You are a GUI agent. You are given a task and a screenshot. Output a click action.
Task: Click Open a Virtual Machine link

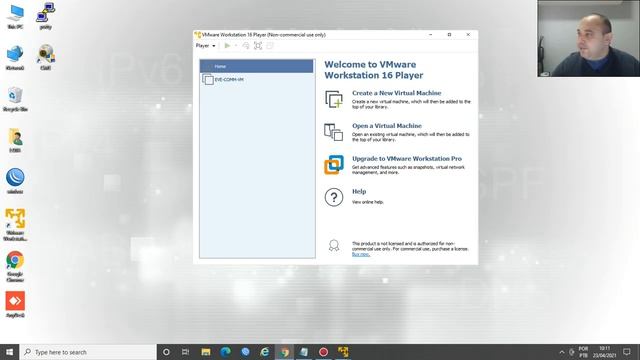[x=387, y=126]
